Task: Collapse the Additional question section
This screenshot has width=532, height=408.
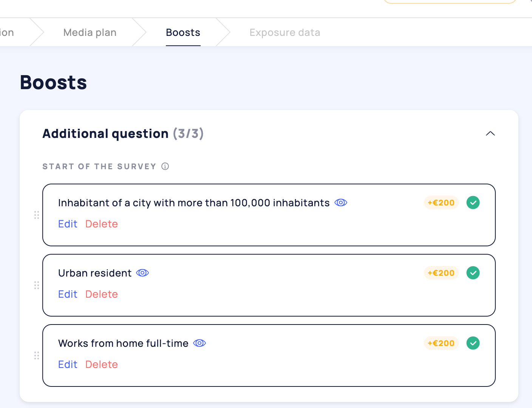Action: tap(490, 133)
